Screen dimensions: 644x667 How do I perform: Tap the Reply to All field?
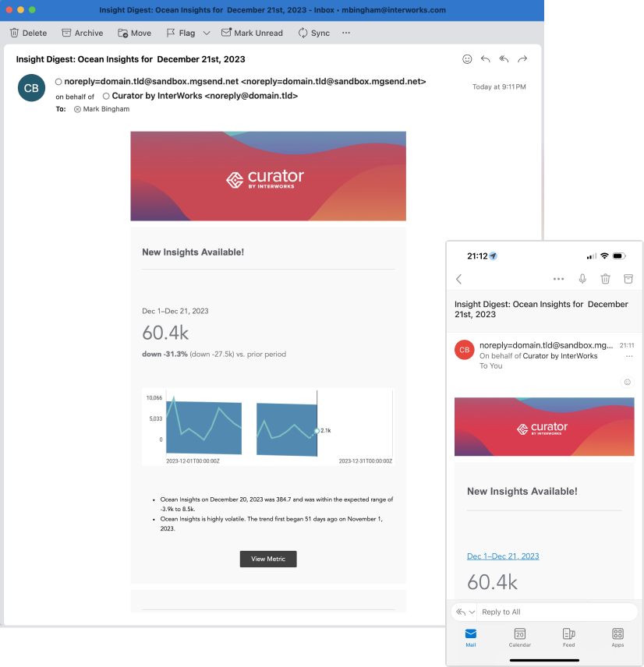point(557,612)
